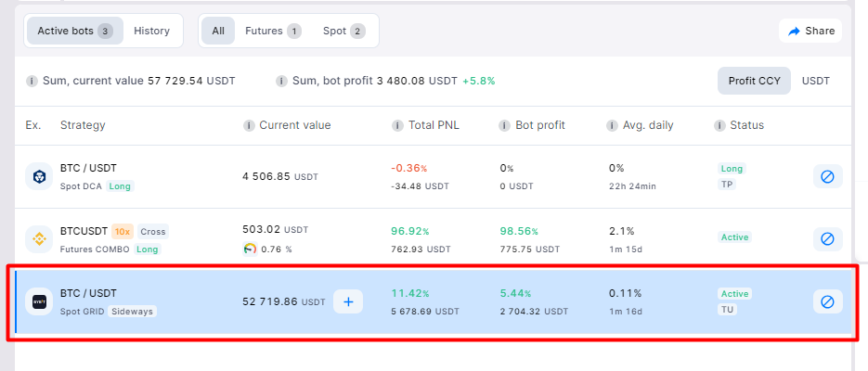Select the All bots filter
This screenshot has width=868, height=371.
coord(218,31)
